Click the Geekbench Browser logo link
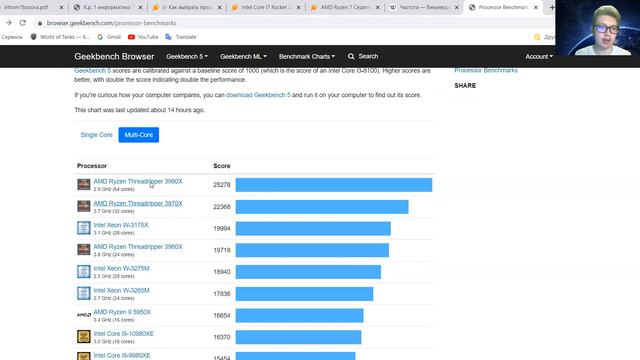Image resolution: width=640 pixels, height=360 pixels. pyautogui.click(x=114, y=56)
